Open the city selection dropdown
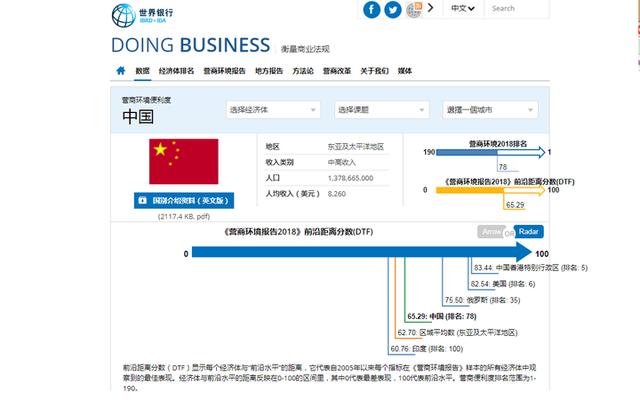 point(490,109)
